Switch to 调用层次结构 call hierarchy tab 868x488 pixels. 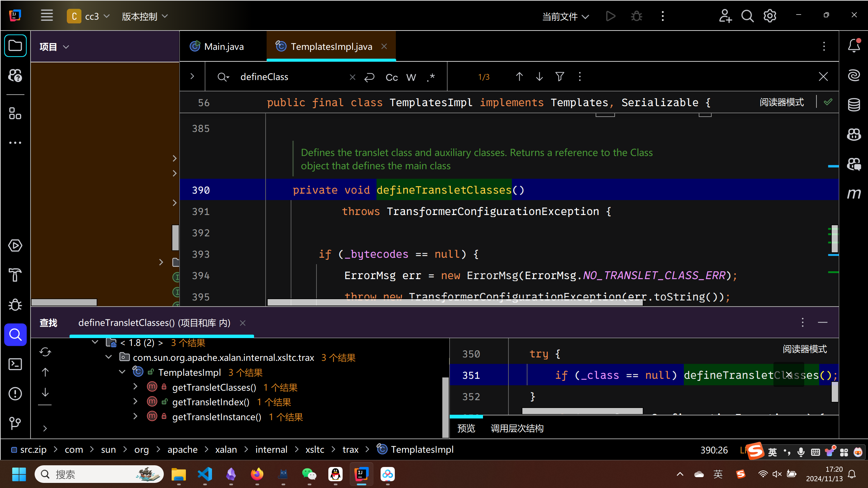click(517, 428)
